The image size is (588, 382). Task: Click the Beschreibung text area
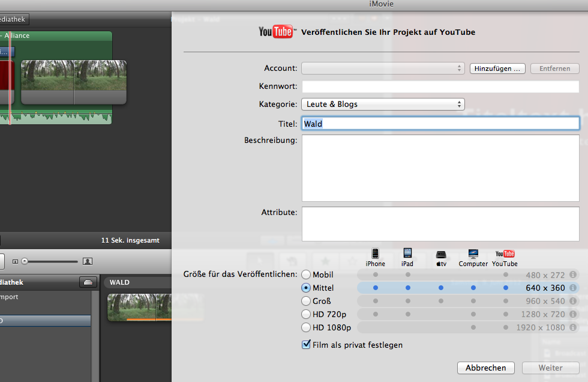pyautogui.click(x=440, y=168)
